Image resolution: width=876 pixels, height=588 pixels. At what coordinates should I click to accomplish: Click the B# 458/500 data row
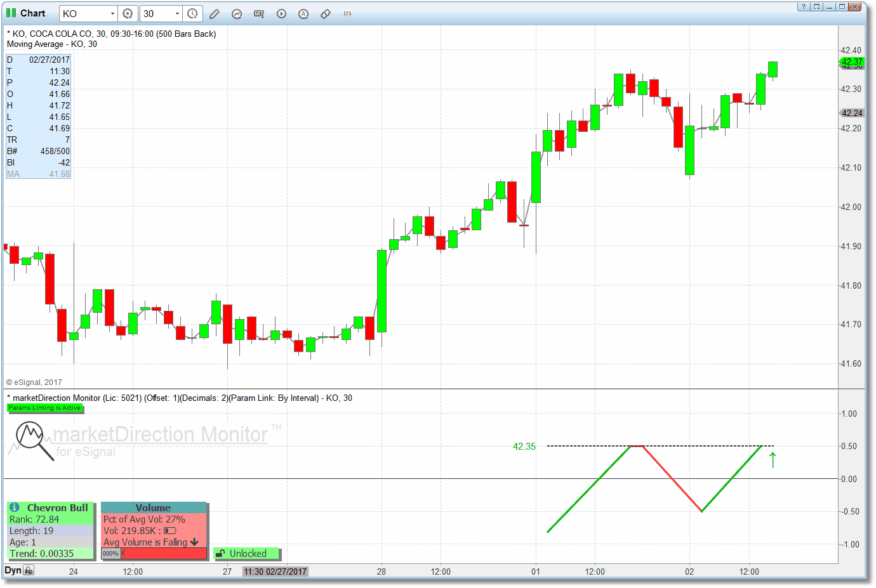click(x=38, y=151)
